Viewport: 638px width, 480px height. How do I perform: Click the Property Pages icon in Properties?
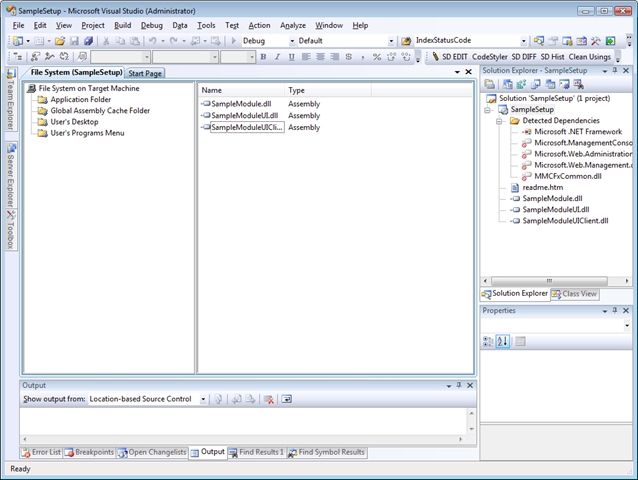[x=520, y=341]
